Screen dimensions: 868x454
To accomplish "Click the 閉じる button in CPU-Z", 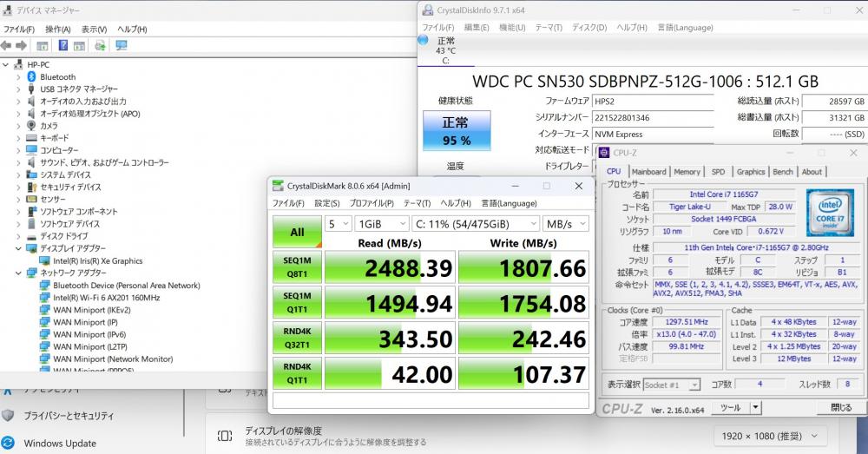I will pos(841,407).
